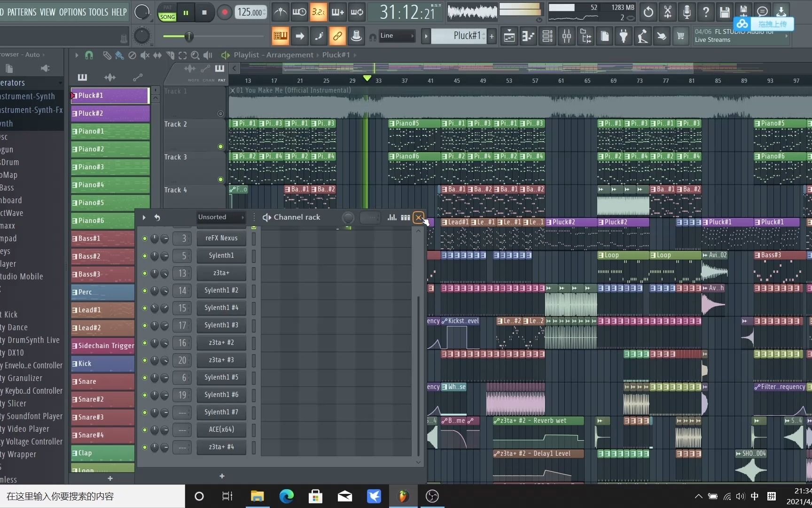Toggle step edit mode footsteps button

click(319, 36)
